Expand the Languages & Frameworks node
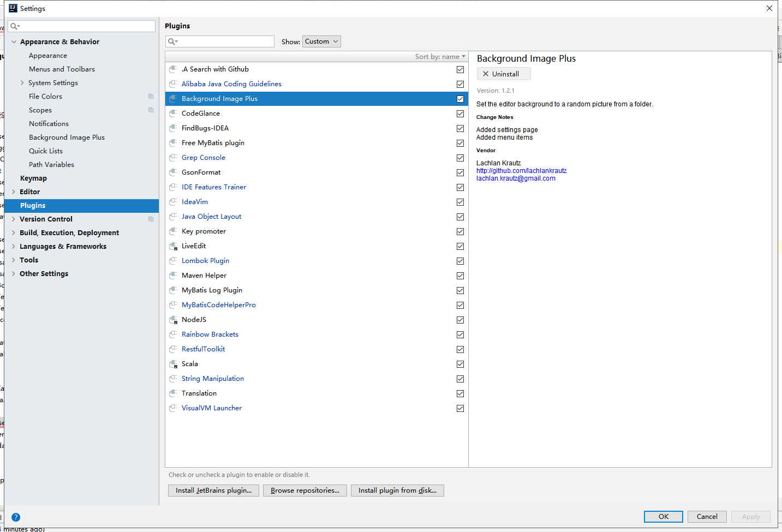782x532 pixels. tap(14, 247)
